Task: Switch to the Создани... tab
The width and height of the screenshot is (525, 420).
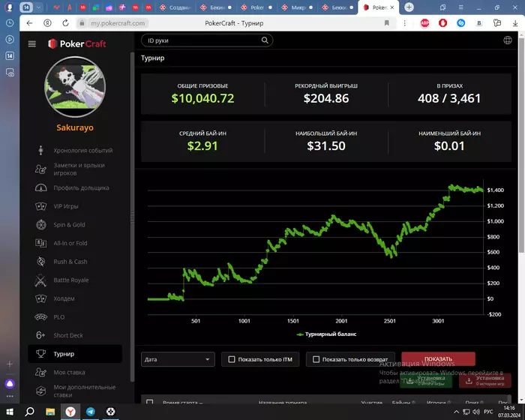Action: click(x=175, y=7)
